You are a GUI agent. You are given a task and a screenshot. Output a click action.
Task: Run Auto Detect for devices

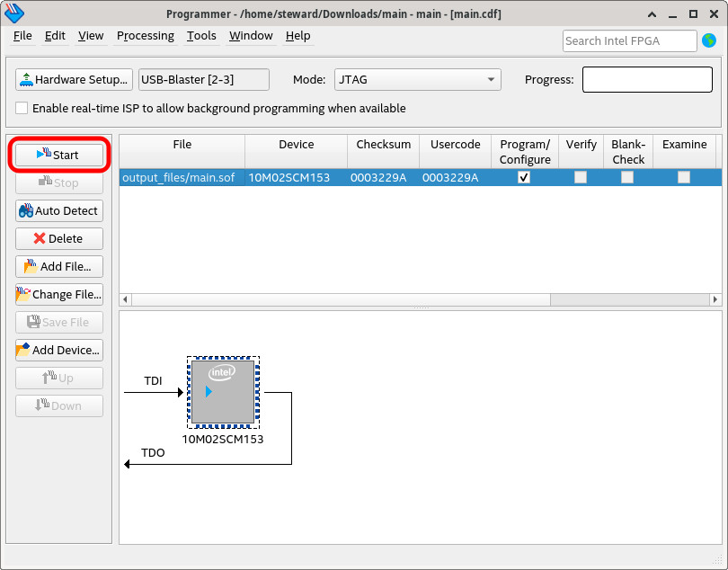[59, 211]
